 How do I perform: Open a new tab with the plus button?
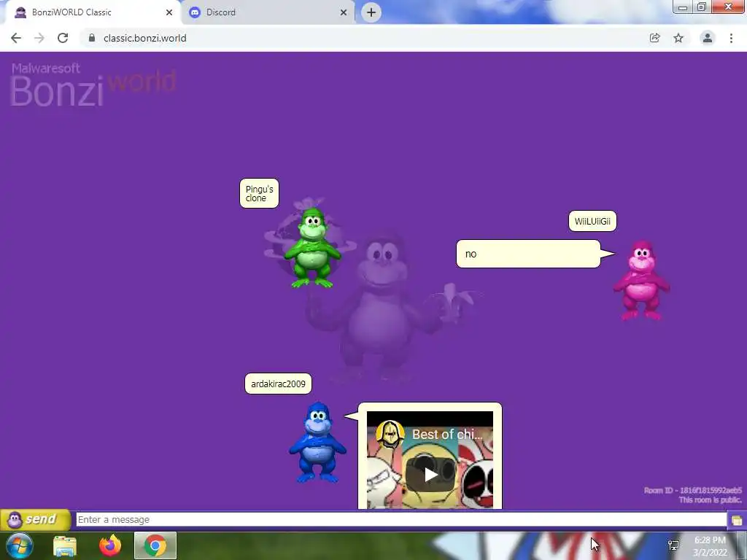coord(371,12)
